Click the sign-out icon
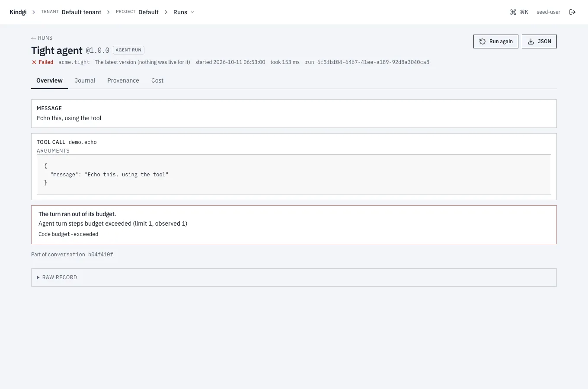588x389 pixels. 572,12
